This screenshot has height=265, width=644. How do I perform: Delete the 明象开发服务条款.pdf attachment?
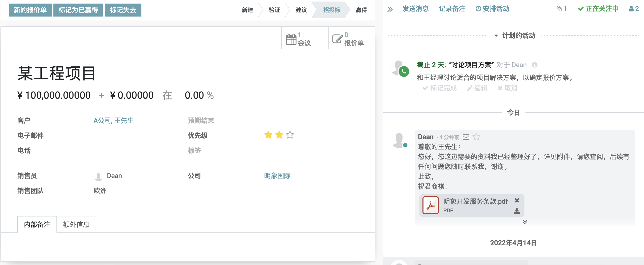click(x=517, y=200)
